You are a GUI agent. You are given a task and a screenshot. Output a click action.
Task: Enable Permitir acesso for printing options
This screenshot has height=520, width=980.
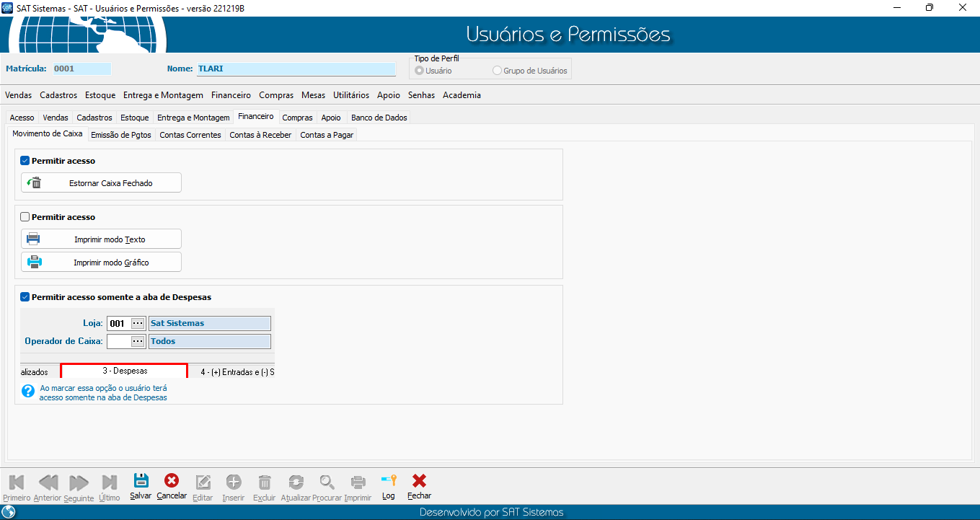coord(25,217)
